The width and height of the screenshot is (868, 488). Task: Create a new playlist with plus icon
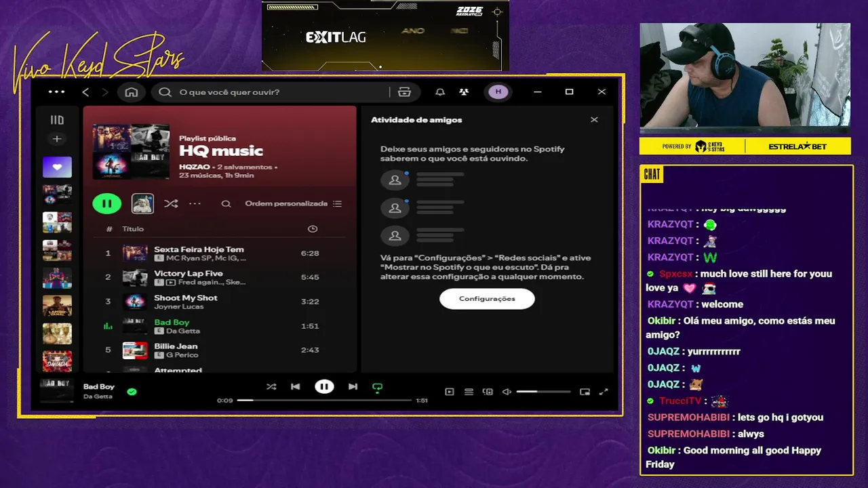[57, 139]
